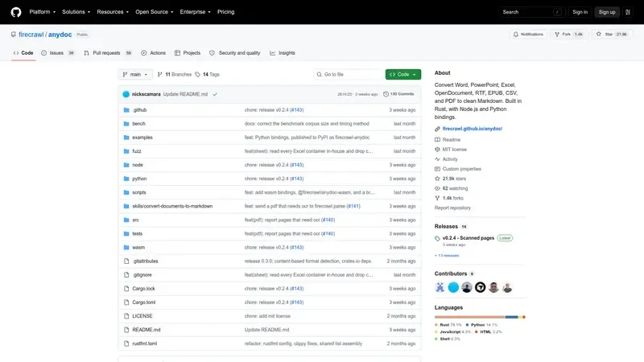Viewport: 644px width, 362px height.
Task: Click Report repository link
Action: tap(452, 208)
